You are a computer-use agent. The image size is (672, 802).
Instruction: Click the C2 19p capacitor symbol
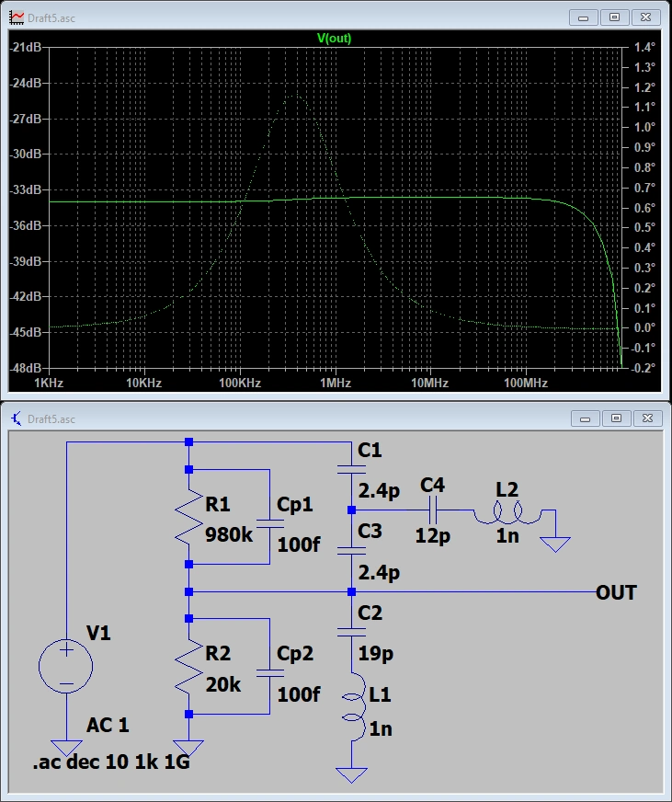pyautogui.click(x=351, y=632)
